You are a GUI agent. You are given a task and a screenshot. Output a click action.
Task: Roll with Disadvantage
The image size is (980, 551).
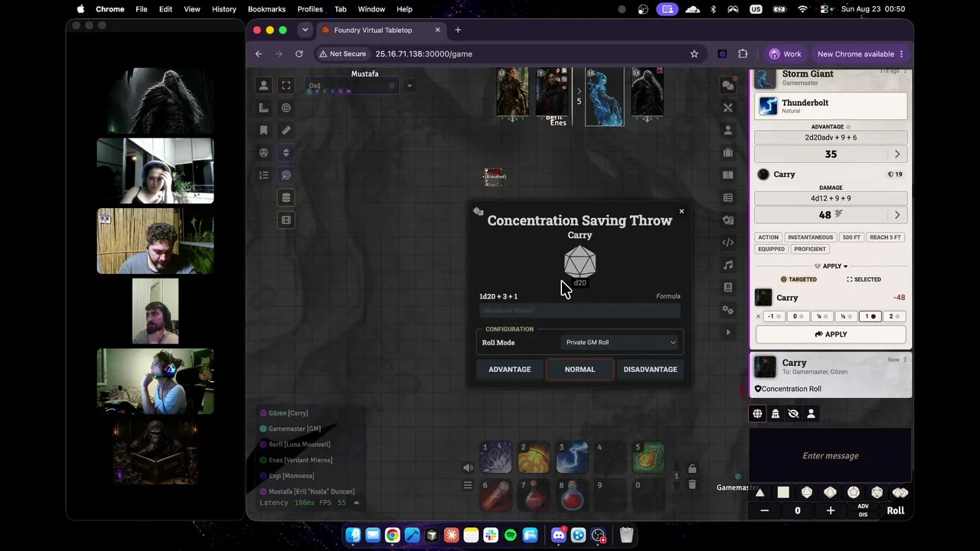click(650, 370)
